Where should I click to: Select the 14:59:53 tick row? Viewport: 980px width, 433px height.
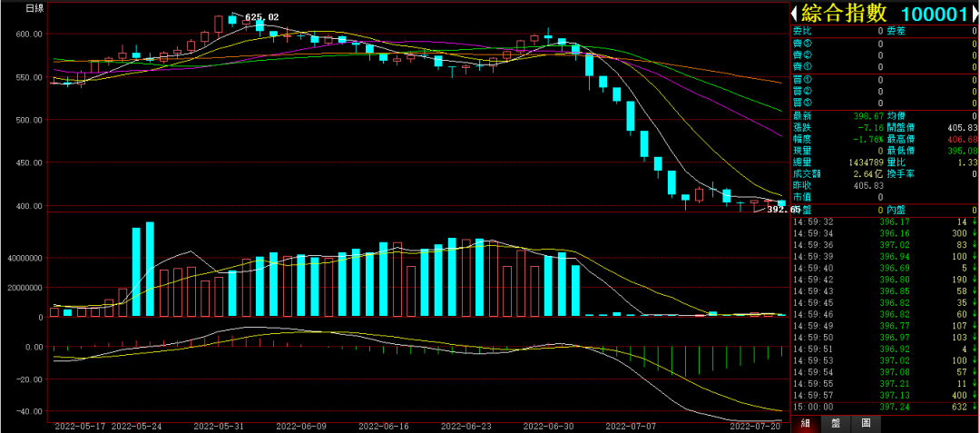885,360
